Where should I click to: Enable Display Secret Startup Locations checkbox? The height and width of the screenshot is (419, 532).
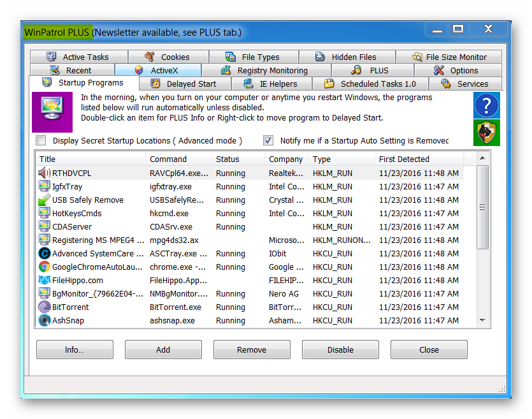[x=41, y=140]
